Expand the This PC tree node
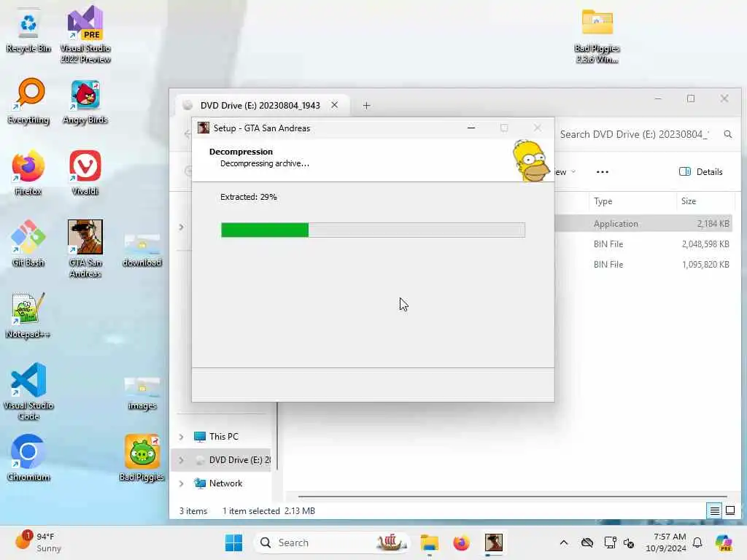This screenshot has width=747, height=560. pyautogui.click(x=181, y=437)
